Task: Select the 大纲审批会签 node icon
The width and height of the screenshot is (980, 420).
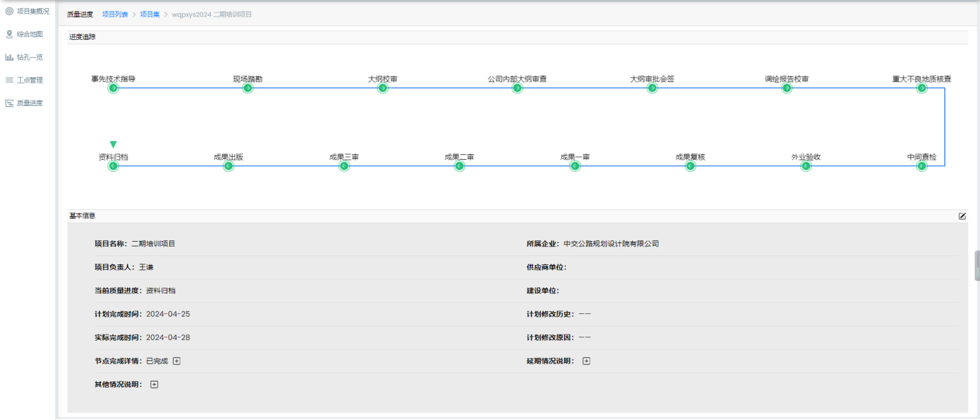Action: point(652,88)
